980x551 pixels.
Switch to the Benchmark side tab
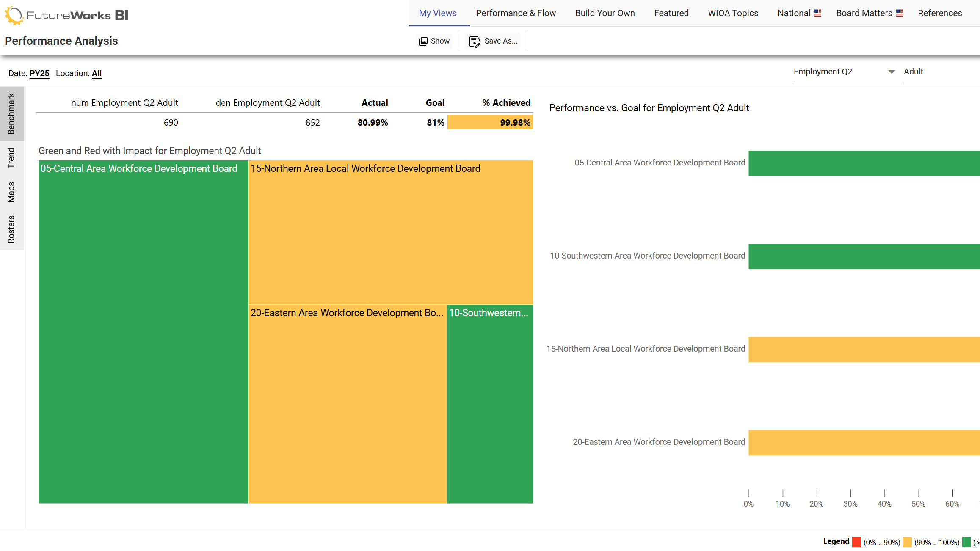pos(11,114)
